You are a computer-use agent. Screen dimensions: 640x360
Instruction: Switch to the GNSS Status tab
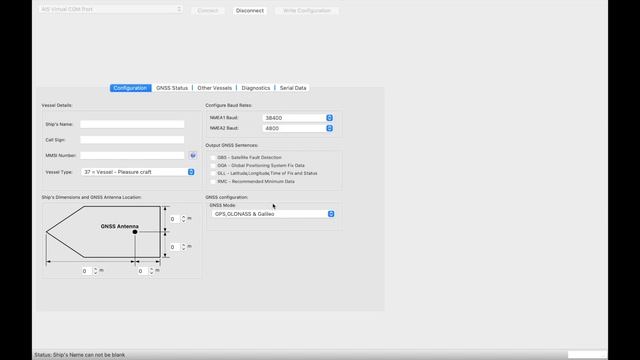pyautogui.click(x=172, y=88)
